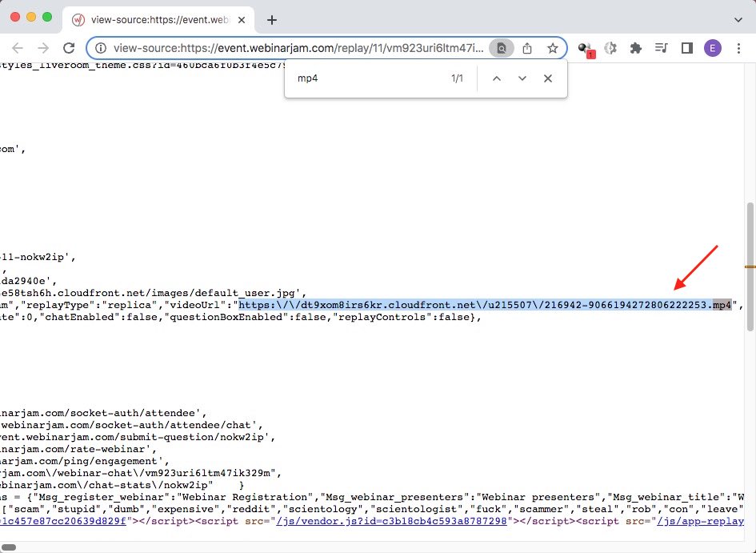The width and height of the screenshot is (756, 553).
Task: Open the Extensions puzzle menu
Action: [635, 48]
